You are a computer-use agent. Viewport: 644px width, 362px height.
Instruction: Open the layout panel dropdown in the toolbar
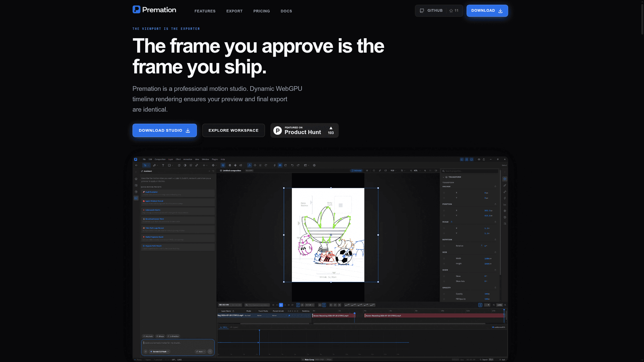click(306, 165)
